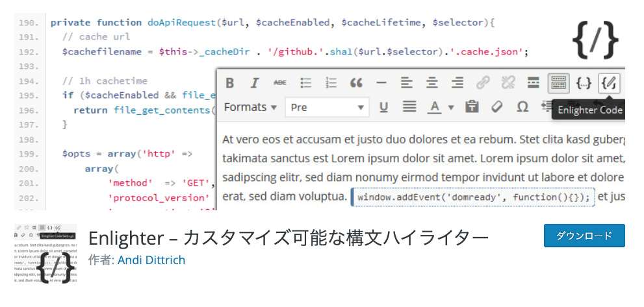Toggle italic text formatting
The height and width of the screenshot is (307, 644).
(255, 83)
